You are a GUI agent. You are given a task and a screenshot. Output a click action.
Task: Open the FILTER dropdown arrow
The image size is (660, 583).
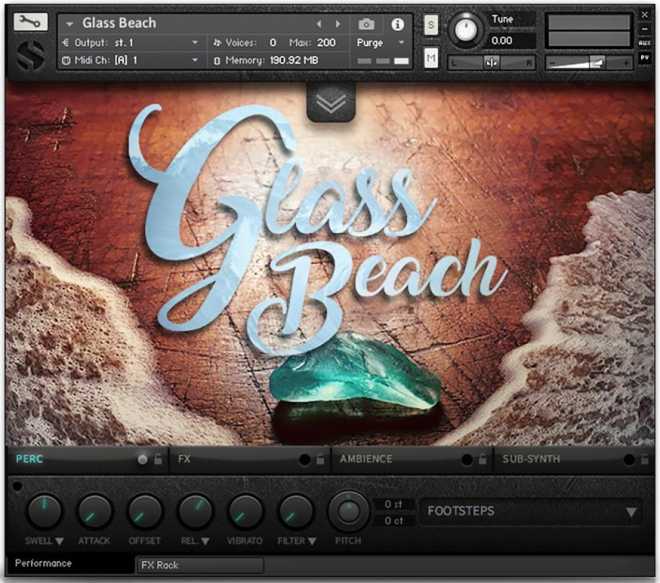pos(312,541)
